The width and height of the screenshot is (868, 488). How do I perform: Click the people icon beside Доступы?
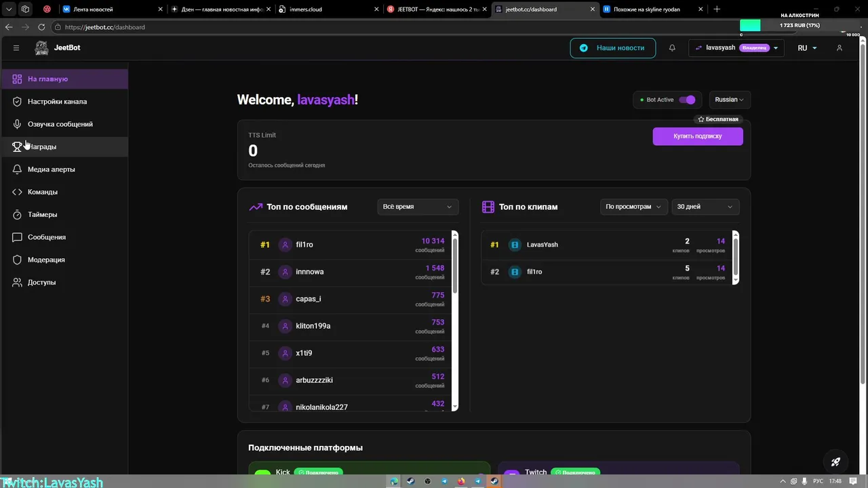17,283
